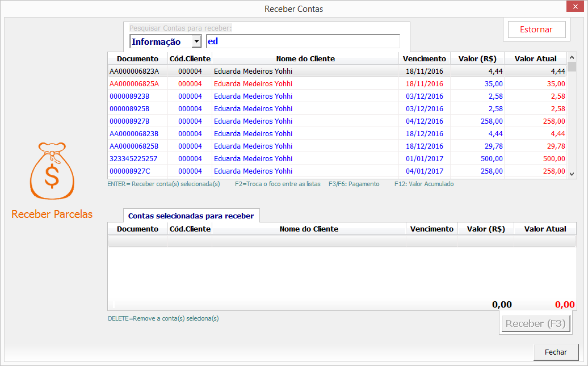Screen dimensions: 588x366
Task: Click the orange money bag icon
Action: pos(52,171)
